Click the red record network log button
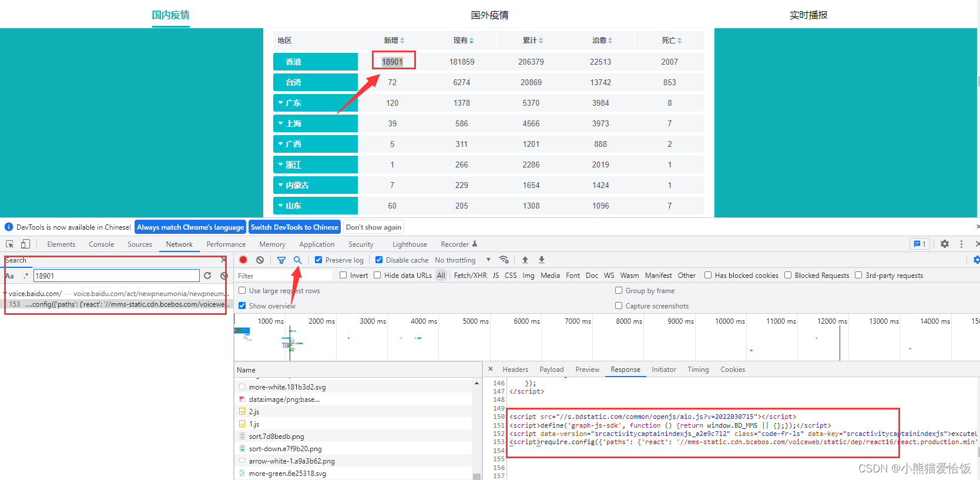Viewport: 980px width, 480px height. coord(243,260)
